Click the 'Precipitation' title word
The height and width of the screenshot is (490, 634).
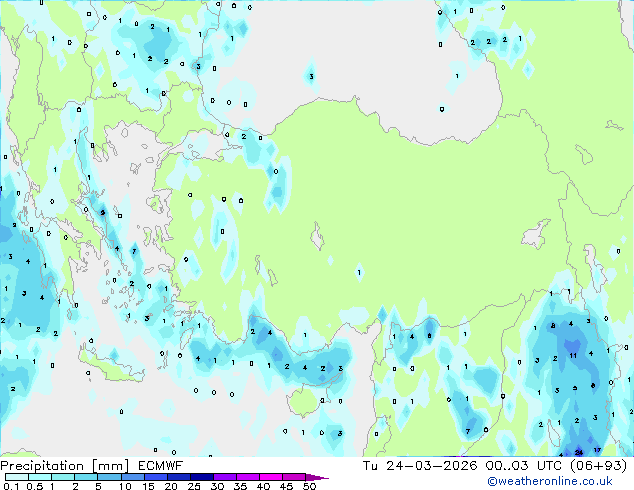pos(42,466)
